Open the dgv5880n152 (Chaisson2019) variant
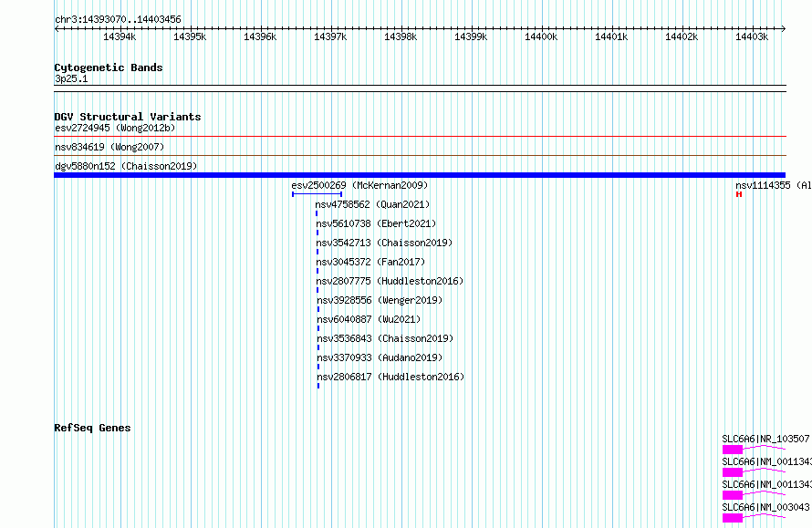 click(126, 166)
